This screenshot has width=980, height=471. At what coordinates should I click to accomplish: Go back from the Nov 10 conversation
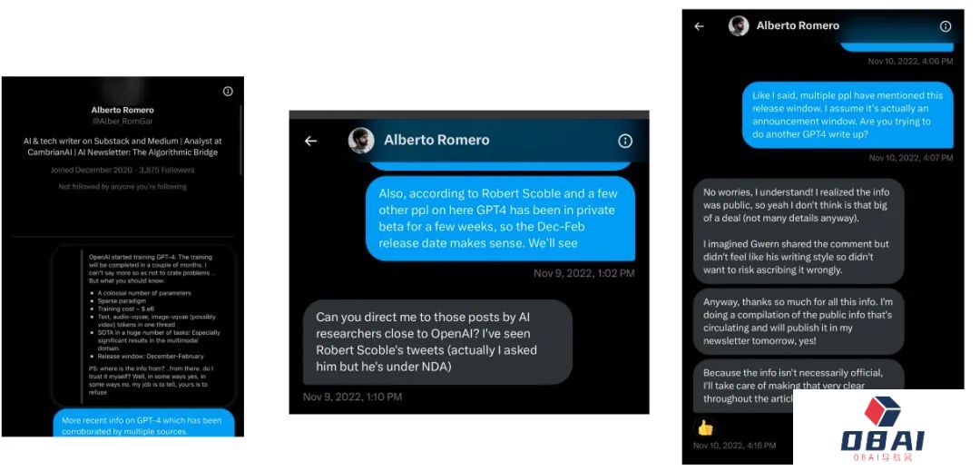(699, 26)
